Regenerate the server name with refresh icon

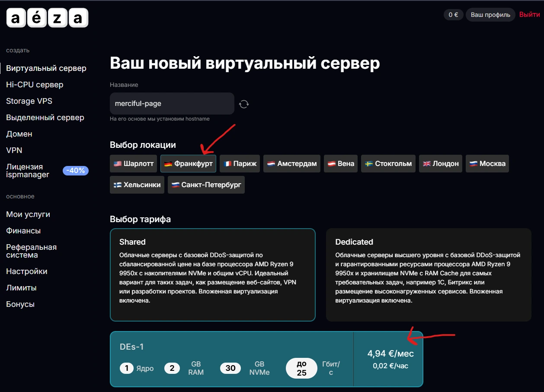tap(244, 104)
